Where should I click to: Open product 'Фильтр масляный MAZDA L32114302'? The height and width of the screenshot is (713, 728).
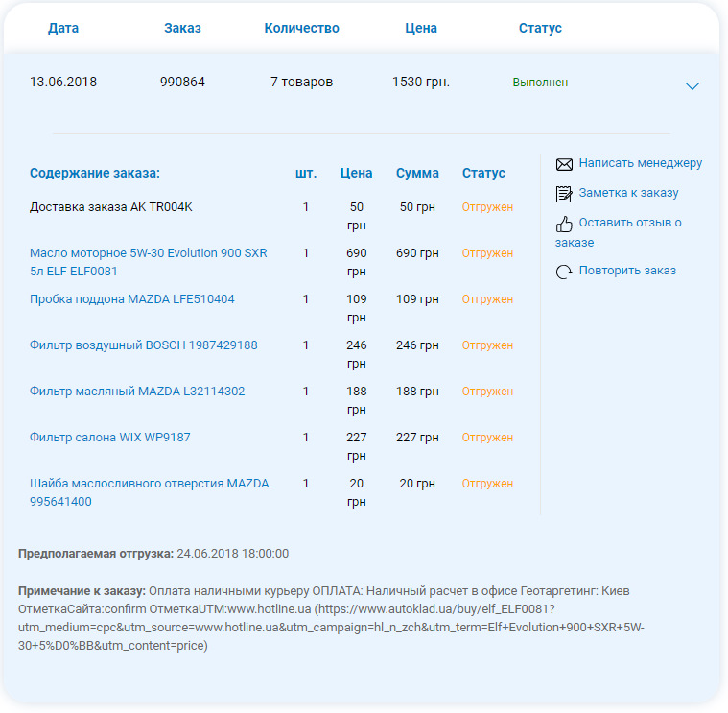coord(137,392)
